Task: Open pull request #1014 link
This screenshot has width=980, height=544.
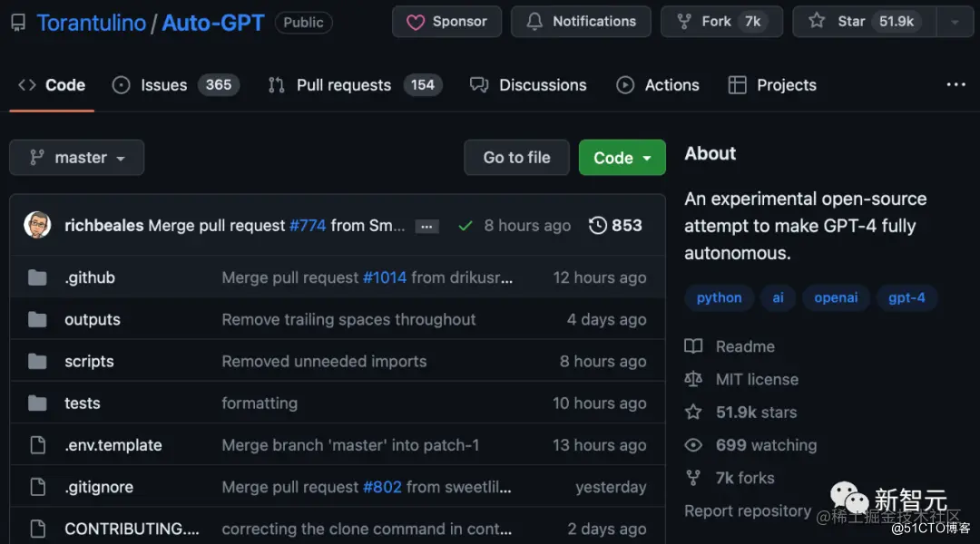Action: (x=385, y=277)
